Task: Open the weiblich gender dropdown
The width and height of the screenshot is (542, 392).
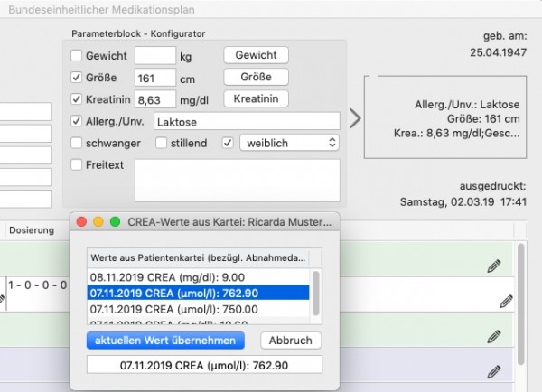Action: pos(289,143)
